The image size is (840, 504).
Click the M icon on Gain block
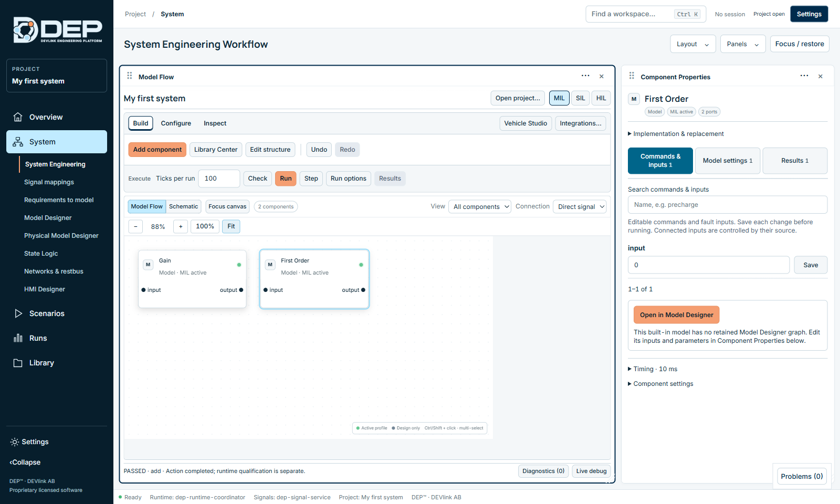[148, 265]
